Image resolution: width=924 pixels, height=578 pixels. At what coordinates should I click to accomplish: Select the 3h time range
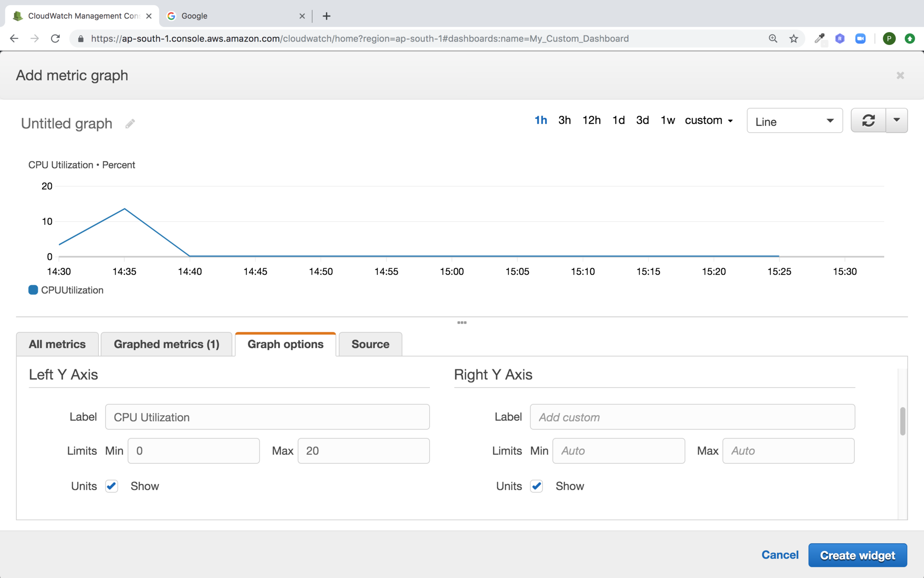coord(564,121)
